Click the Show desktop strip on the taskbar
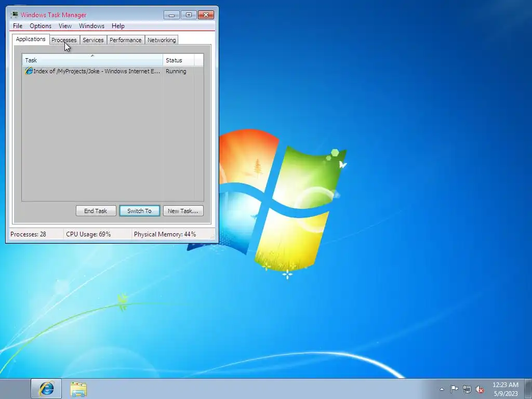The image size is (532, 399). [x=528, y=389]
